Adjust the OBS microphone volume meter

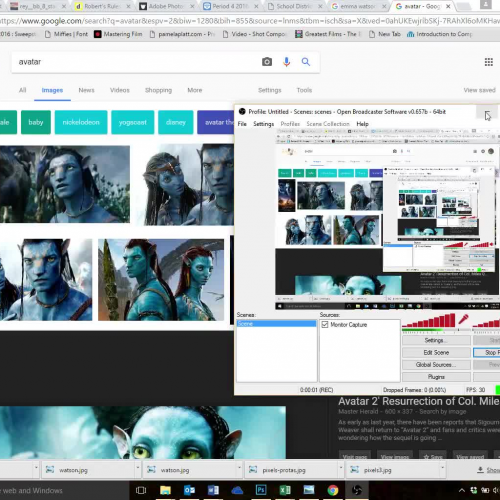click(x=428, y=320)
